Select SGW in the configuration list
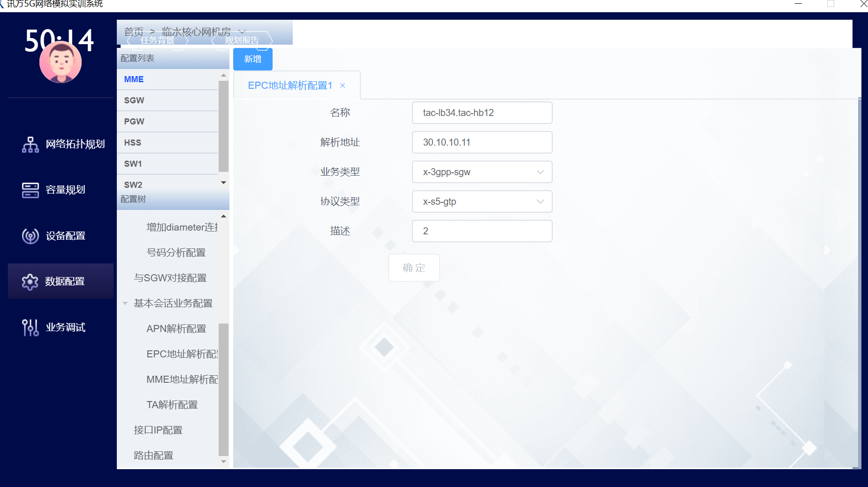 click(134, 100)
